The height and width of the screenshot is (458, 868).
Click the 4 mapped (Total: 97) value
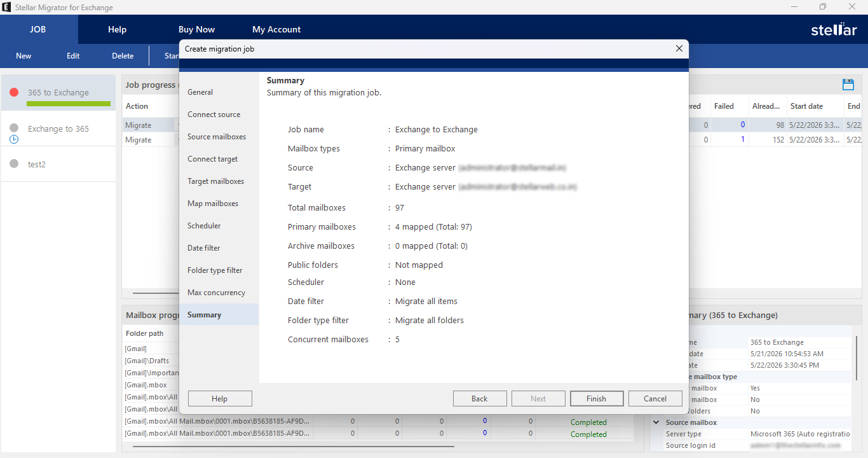(433, 227)
